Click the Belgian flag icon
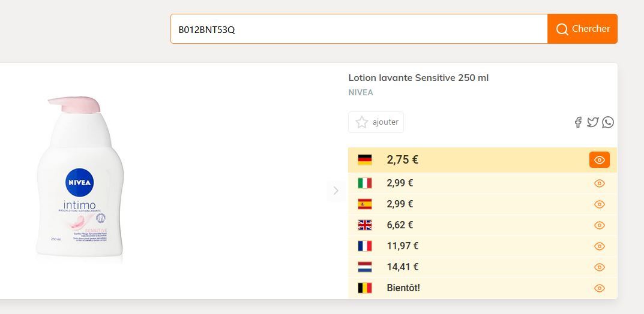 [365, 288]
